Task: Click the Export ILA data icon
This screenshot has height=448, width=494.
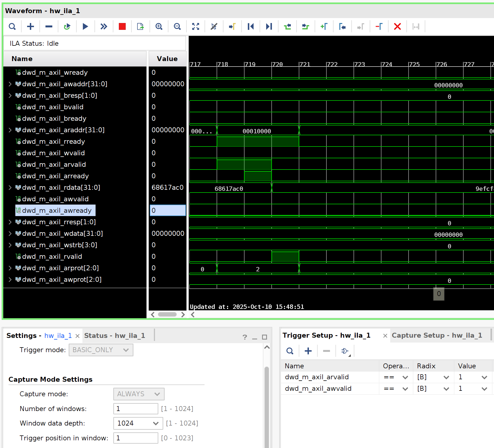Action: point(140,27)
